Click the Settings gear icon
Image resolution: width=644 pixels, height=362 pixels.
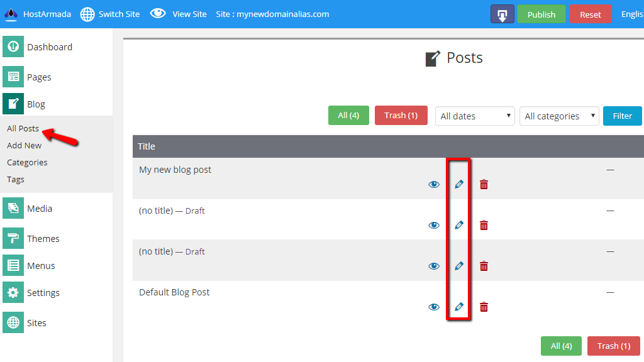(13, 292)
